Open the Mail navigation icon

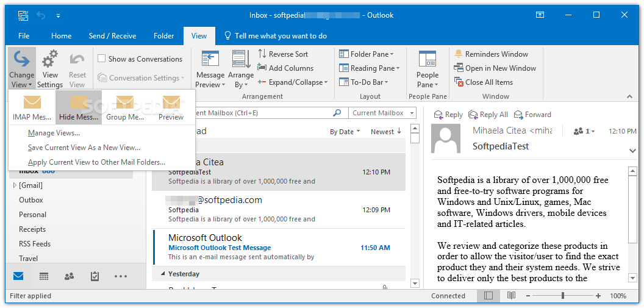click(18, 276)
